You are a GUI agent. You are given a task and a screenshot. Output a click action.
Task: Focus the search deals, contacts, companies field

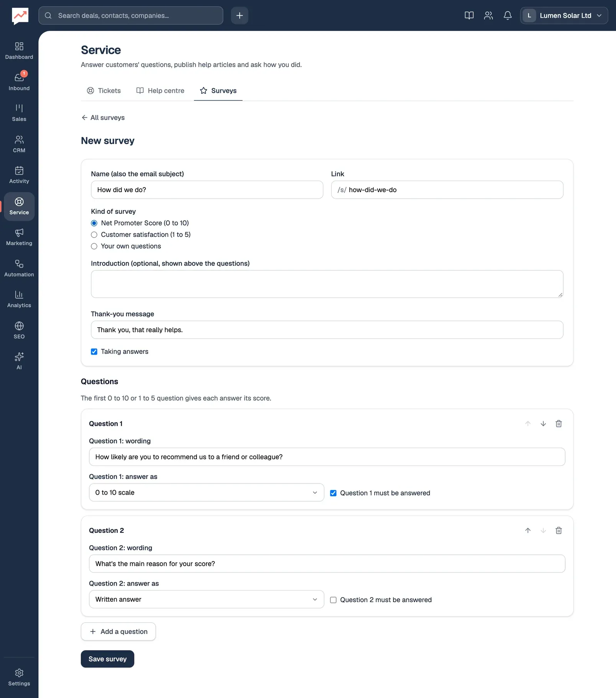pos(131,15)
